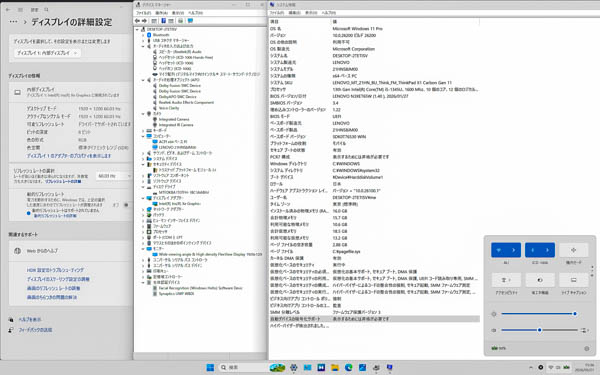Open sound output selector beside volume slider
Image resolution: width=600 pixels, height=375 pixels.
[x=584, y=330]
